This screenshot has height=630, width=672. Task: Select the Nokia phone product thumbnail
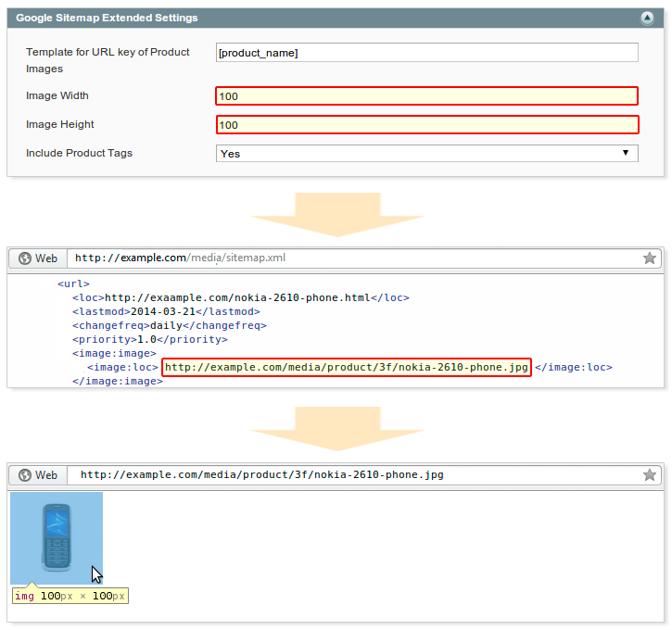[57, 538]
